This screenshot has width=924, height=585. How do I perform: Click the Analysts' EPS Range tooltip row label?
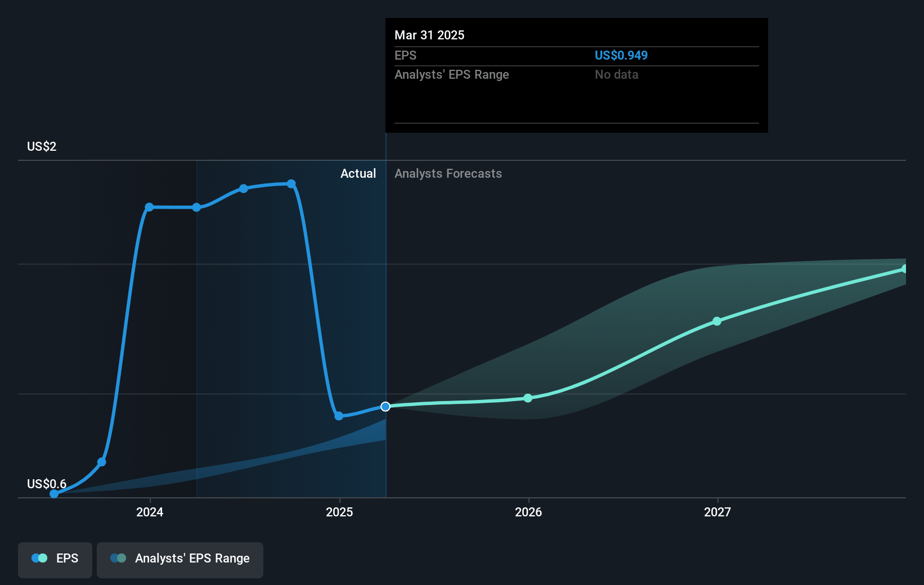click(452, 75)
